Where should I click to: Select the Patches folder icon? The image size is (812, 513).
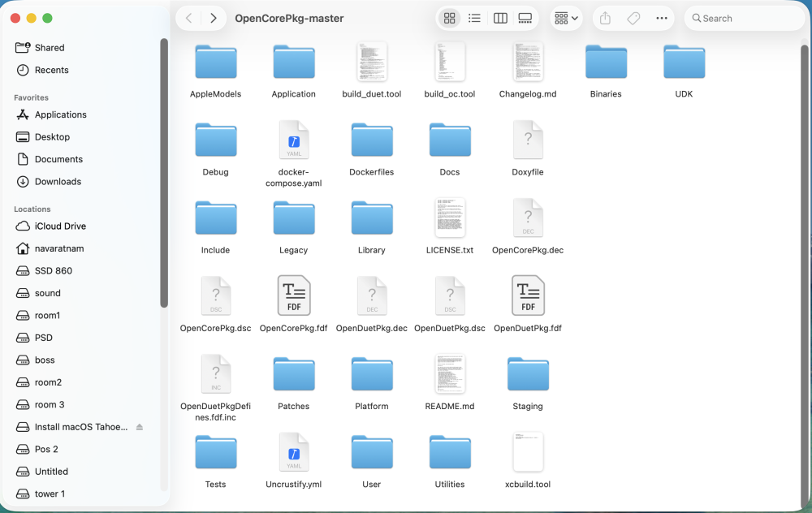[294, 374]
